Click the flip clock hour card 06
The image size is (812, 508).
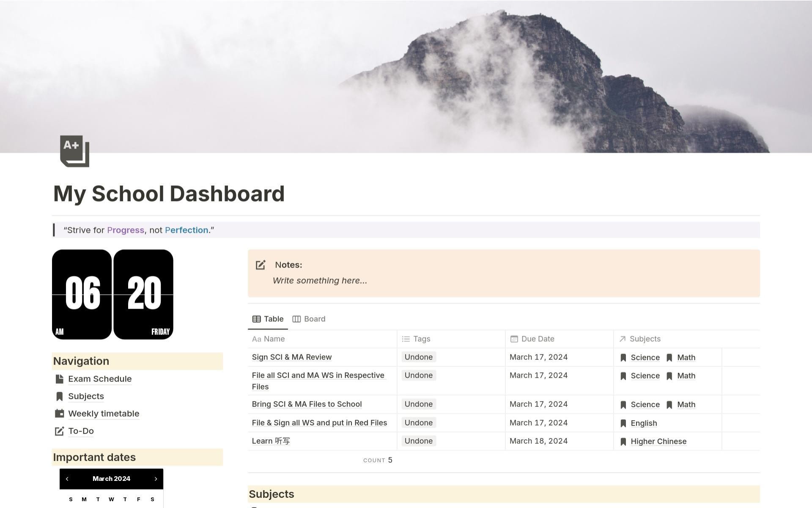82,294
